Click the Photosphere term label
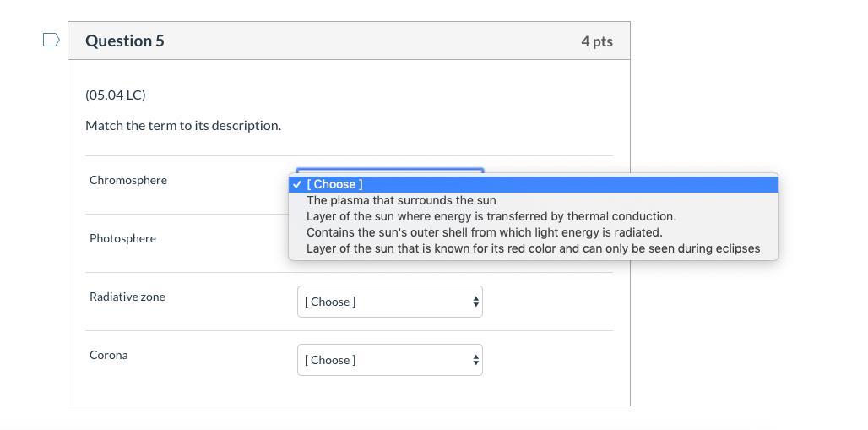The height and width of the screenshot is (430, 868). 122,238
